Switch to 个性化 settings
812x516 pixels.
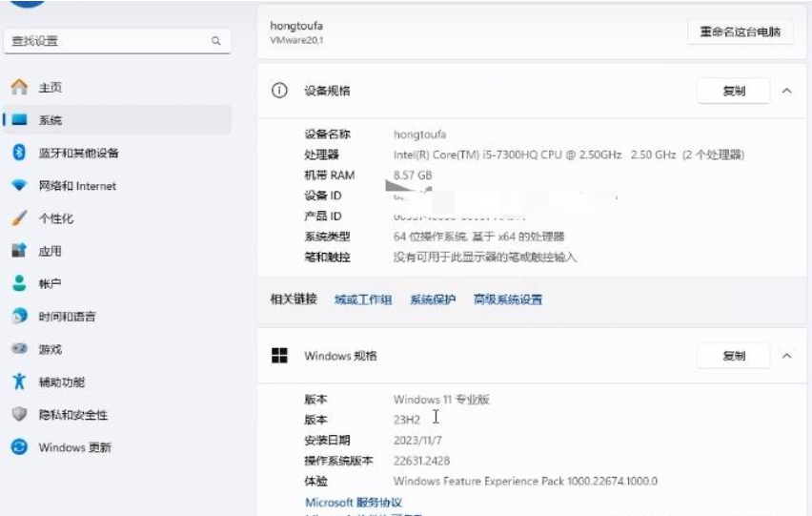(x=56, y=218)
